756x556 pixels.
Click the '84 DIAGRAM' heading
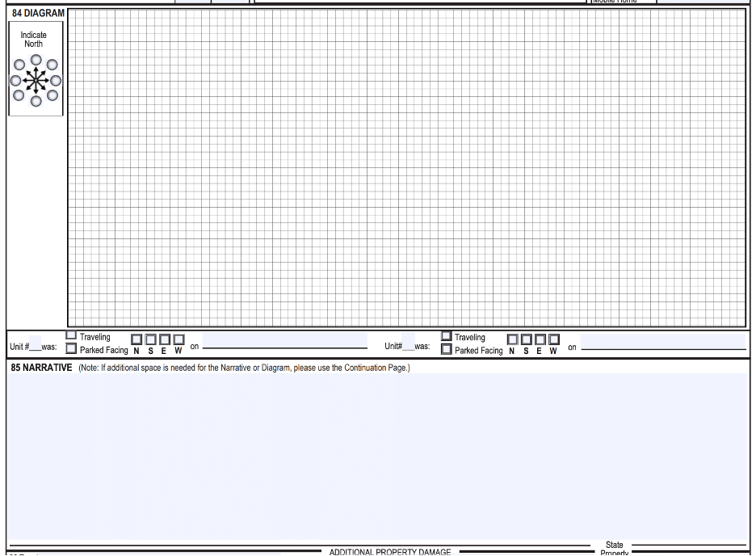click(38, 14)
